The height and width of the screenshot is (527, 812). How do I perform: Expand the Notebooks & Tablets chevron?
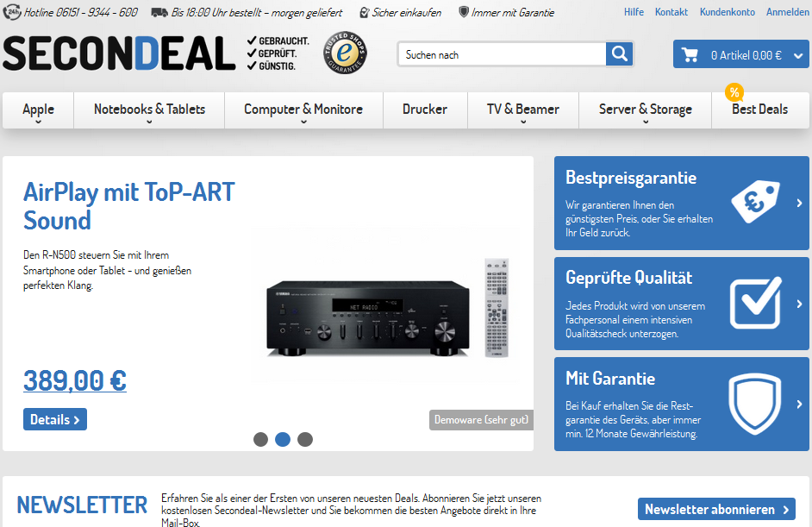click(149, 122)
